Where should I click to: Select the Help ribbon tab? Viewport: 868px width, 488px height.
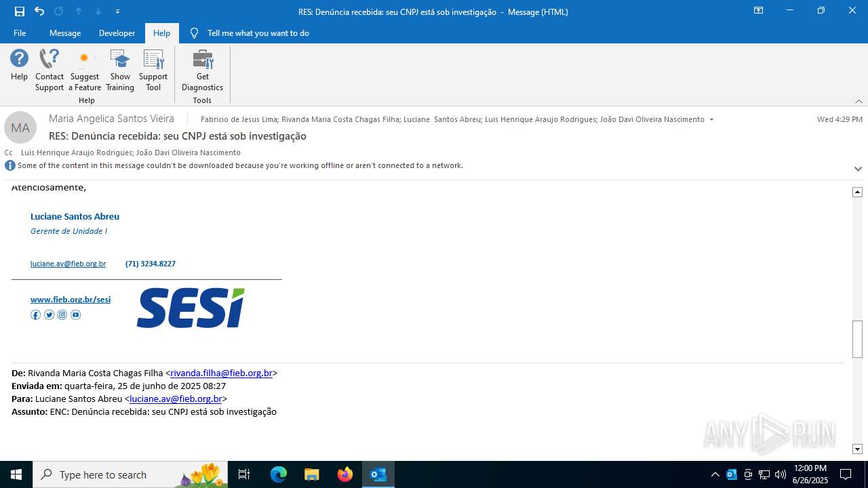(x=161, y=33)
